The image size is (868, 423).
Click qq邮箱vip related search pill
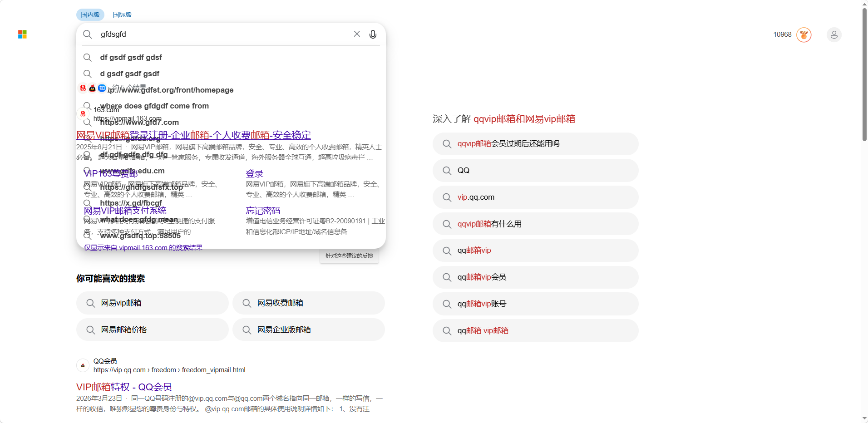(536, 251)
